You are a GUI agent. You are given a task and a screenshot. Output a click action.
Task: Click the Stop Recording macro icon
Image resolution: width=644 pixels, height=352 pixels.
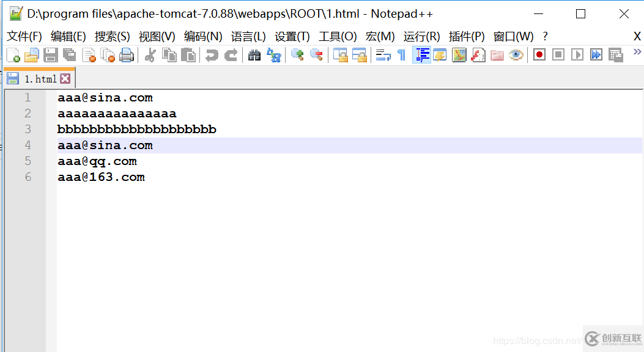coord(558,54)
